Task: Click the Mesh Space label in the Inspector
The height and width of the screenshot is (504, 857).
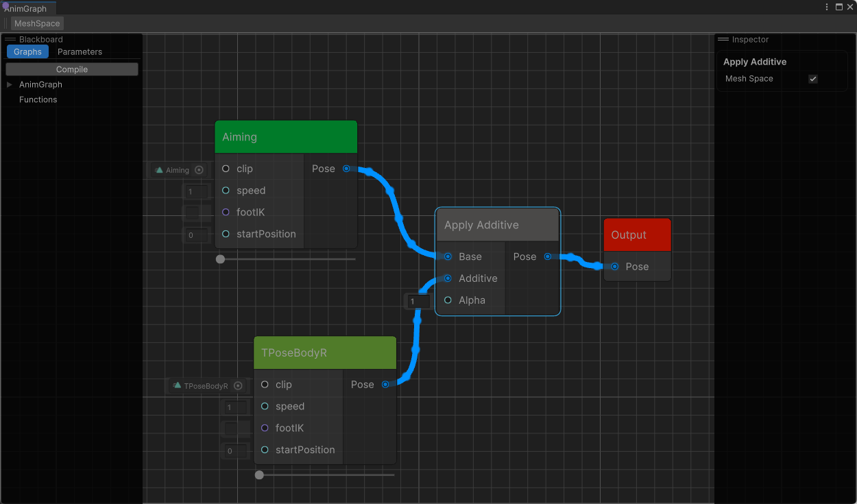Action: [x=749, y=79]
